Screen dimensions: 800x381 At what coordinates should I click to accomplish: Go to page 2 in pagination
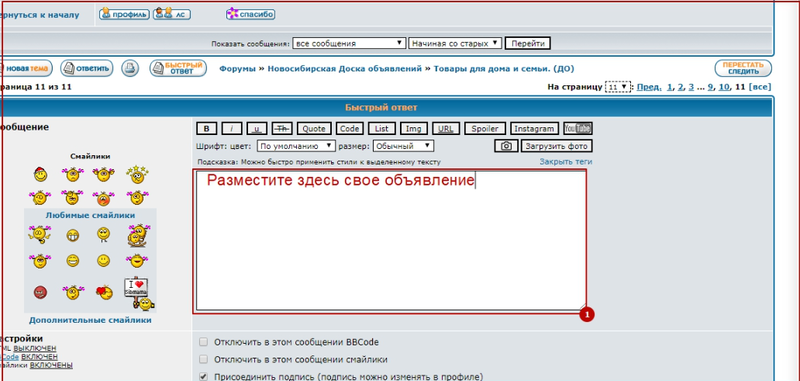(x=680, y=87)
